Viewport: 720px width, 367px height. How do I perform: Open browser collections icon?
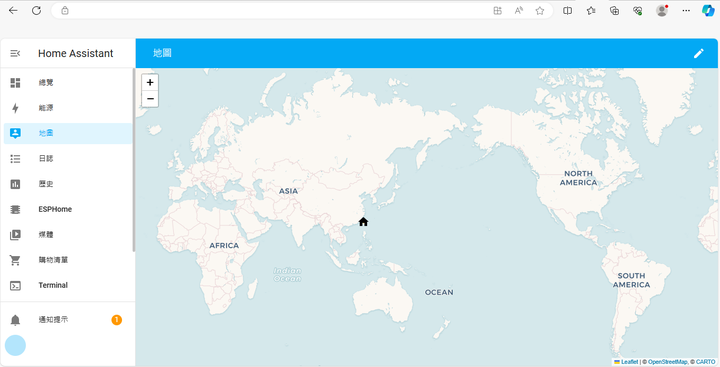pos(614,11)
